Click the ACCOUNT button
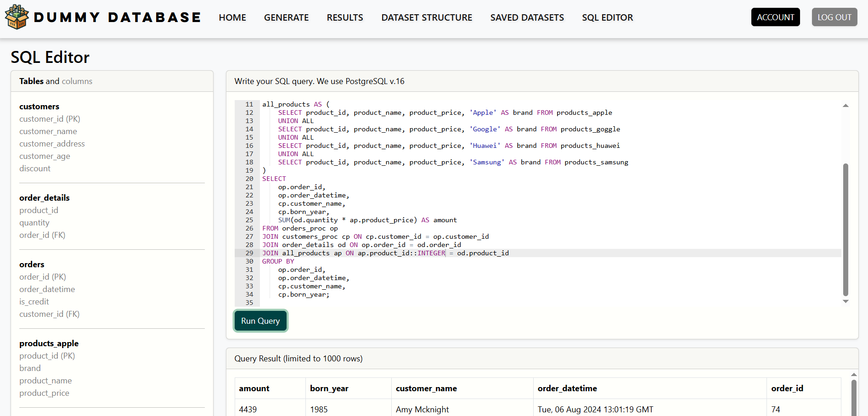 click(x=775, y=17)
